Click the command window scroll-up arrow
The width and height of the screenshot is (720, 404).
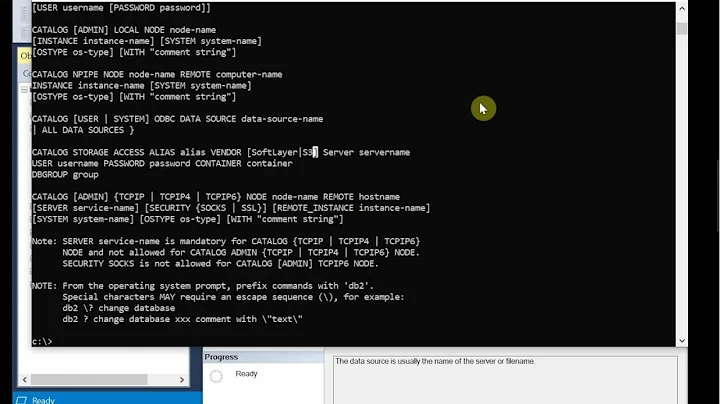[682, 8]
